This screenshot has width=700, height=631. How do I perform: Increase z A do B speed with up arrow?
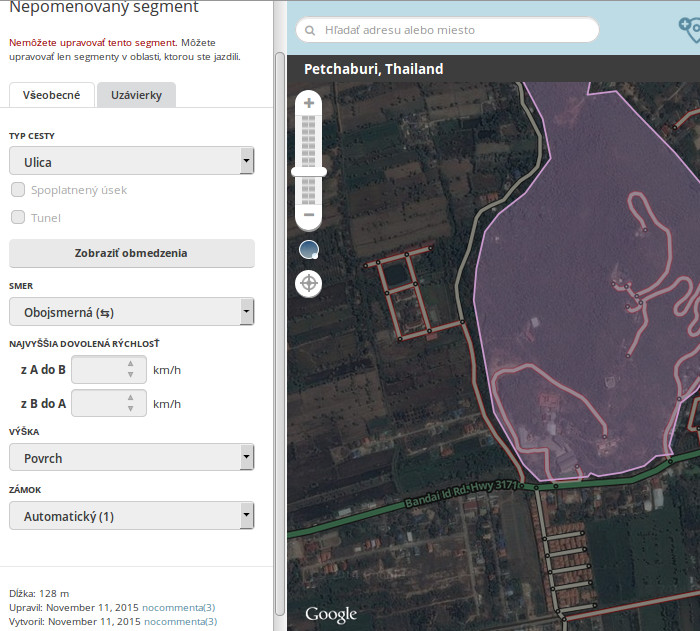pyautogui.click(x=130, y=363)
